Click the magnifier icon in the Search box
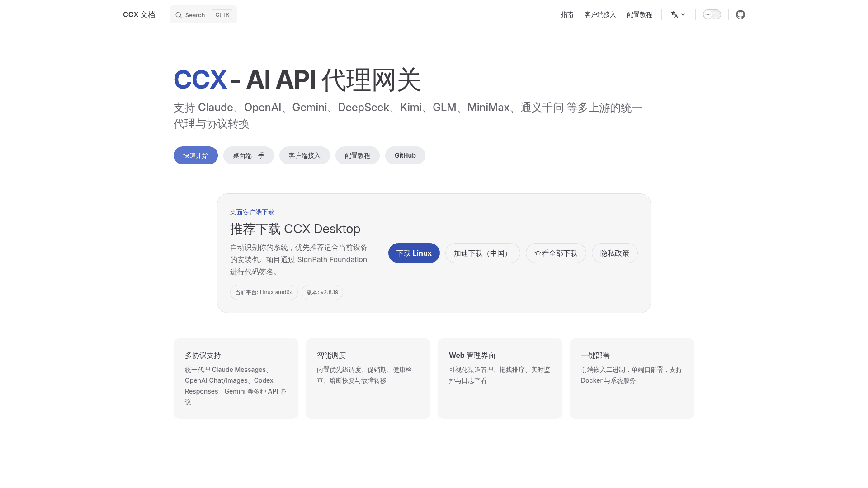868x488 pixels. pyautogui.click(x=179, y=15)
